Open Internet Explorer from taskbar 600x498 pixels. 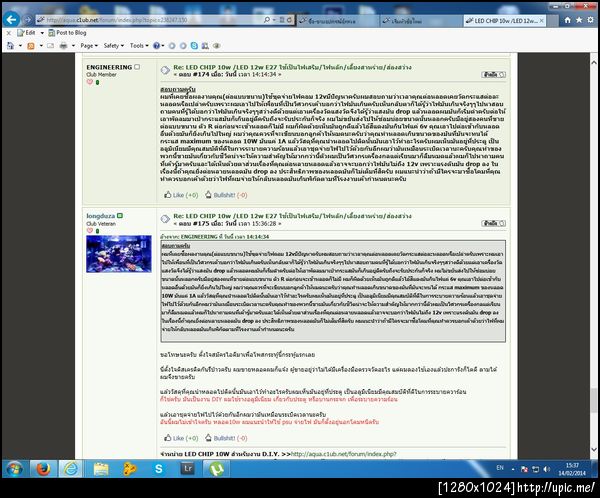[x=70, y=469]
